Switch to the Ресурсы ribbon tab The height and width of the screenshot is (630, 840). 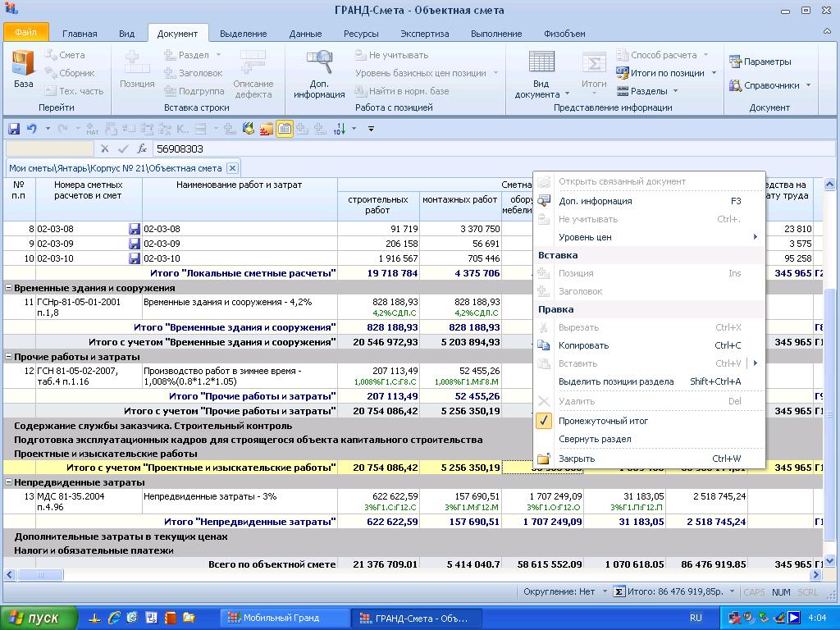pyautogui.click(x=361, y=34)
